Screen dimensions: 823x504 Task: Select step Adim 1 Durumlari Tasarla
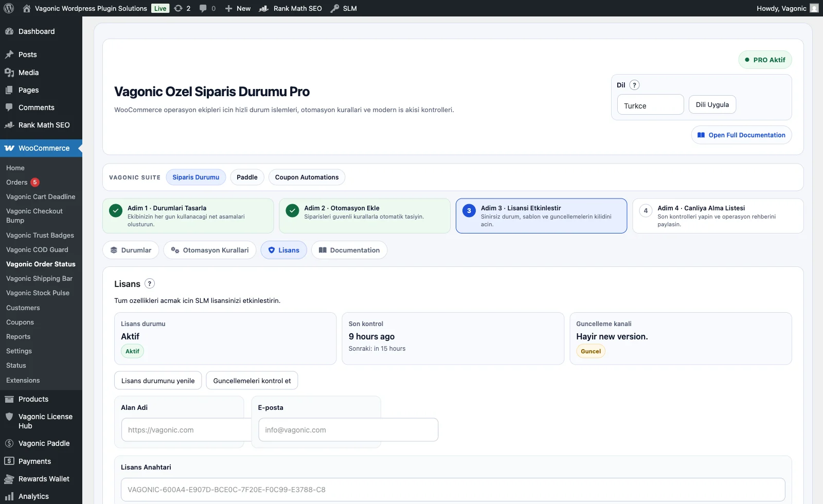188,216
